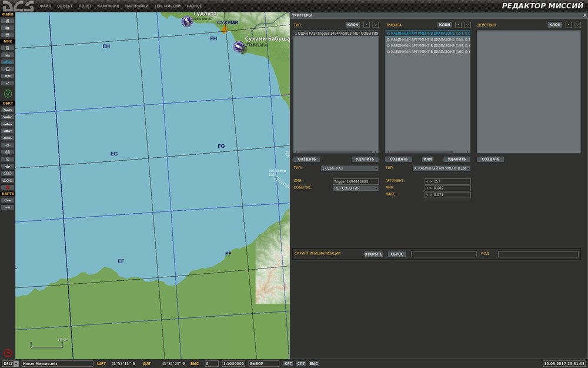Click the red X delete icon in left sidebar

(8, 187)
